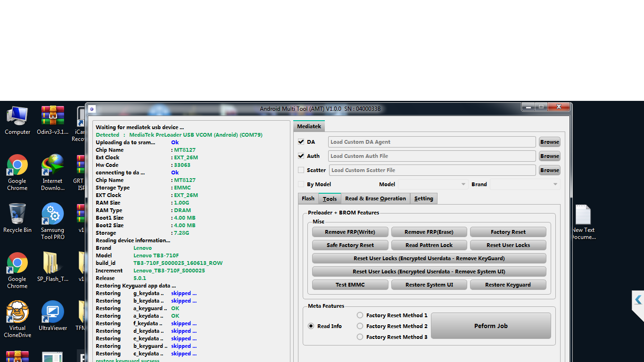The height and width of the screenshot is (362, 644).
Task: Click the Storage value 7.28G
Action: [182, 233]
